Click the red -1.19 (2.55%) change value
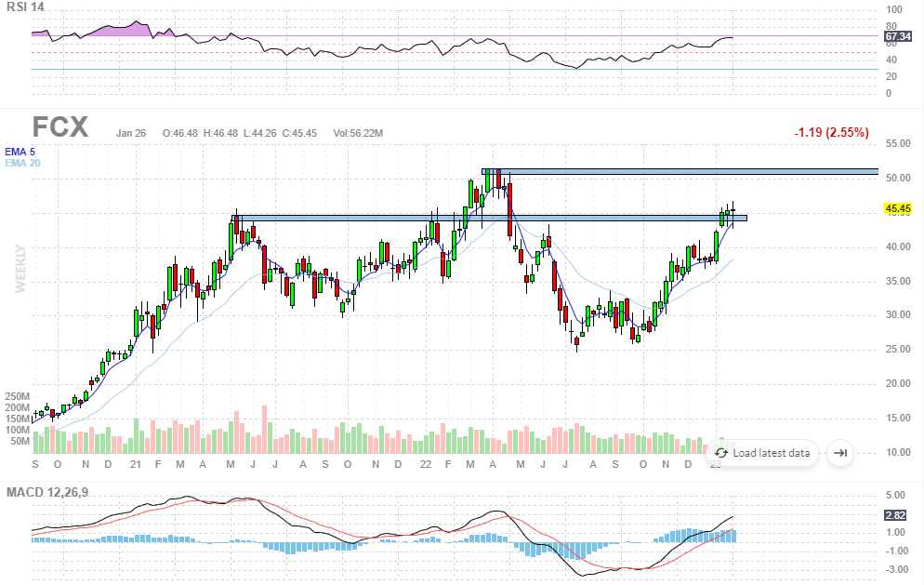 (831, 133)
